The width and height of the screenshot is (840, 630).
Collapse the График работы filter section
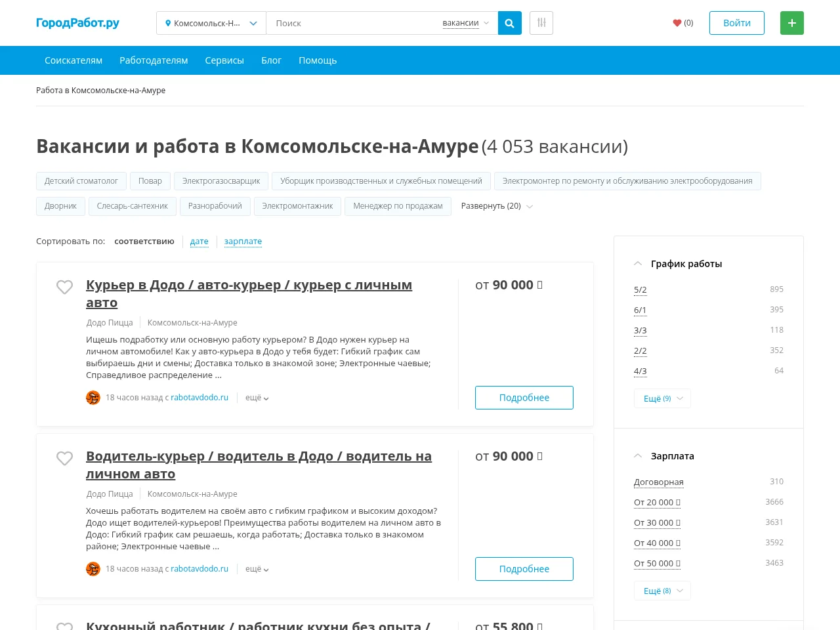tap(638, 264)
